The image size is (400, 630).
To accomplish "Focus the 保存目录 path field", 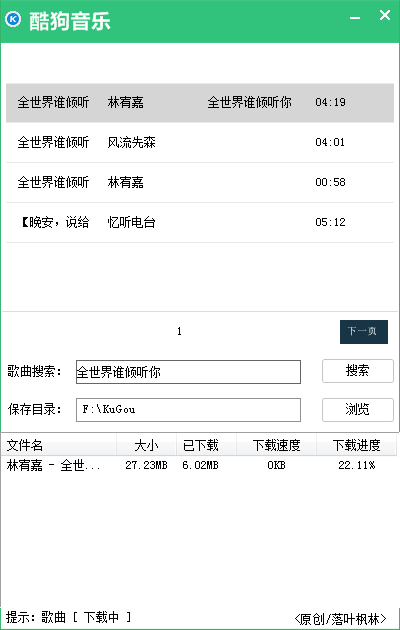I will point(188,410).
